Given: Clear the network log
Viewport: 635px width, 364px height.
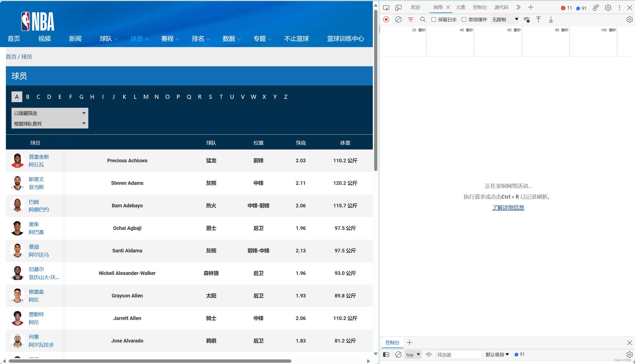Looking at the screenshot, I should [398, 19].
